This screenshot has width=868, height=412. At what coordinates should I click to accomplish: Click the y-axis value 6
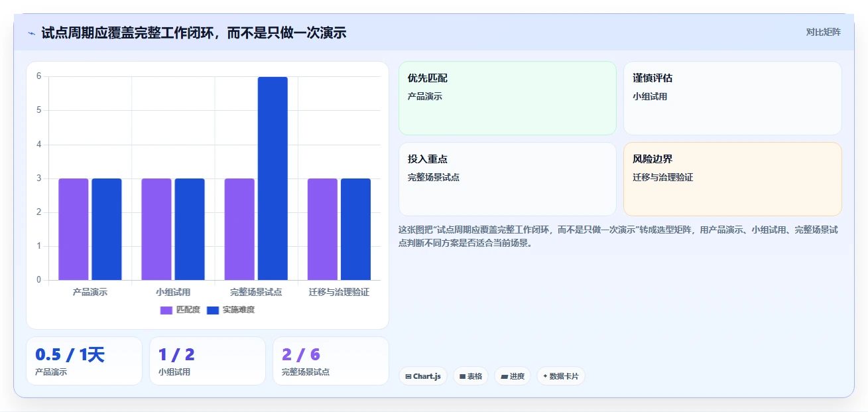point(39,76)
